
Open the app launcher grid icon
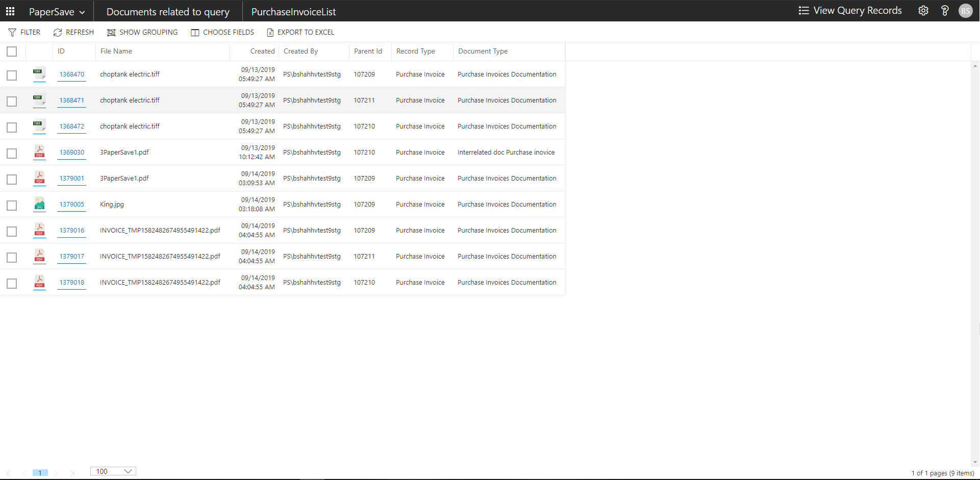10,11
